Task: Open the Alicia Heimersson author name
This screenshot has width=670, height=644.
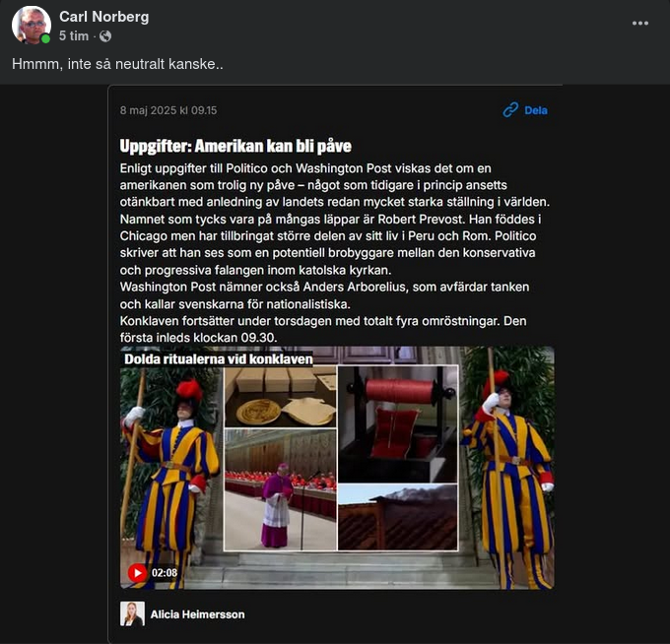Action: [197, 614]
